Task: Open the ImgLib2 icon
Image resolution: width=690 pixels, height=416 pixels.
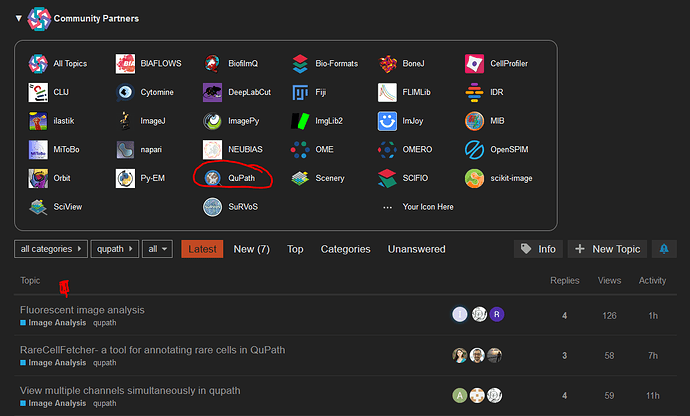Action: tap(300, 121)
